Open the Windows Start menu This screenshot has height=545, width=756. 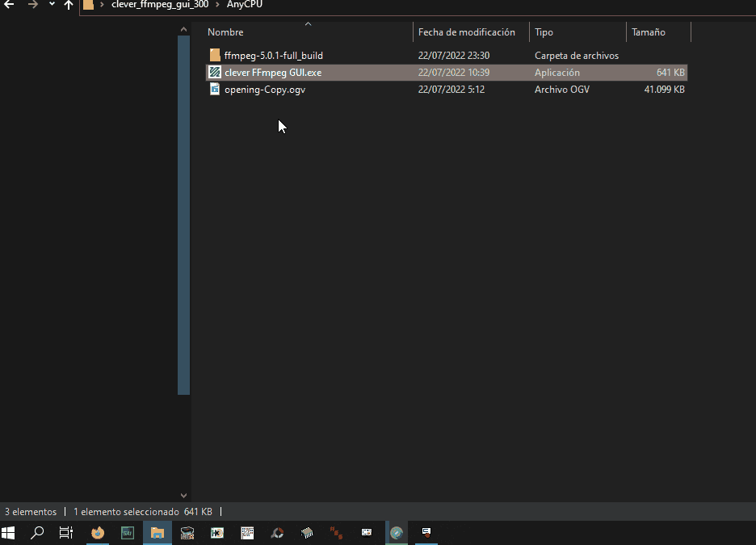coord(8,532)
